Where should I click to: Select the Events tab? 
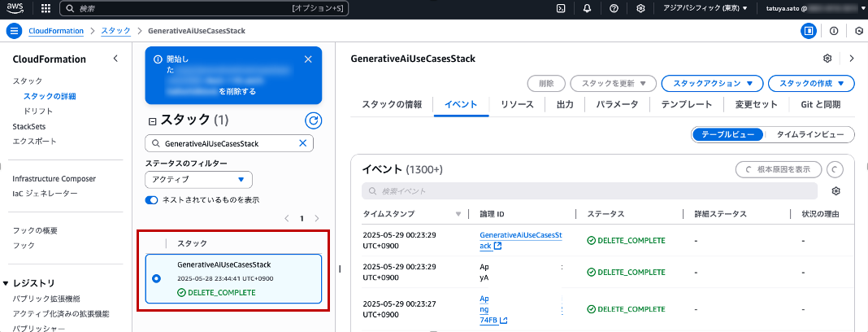[461, 105]
